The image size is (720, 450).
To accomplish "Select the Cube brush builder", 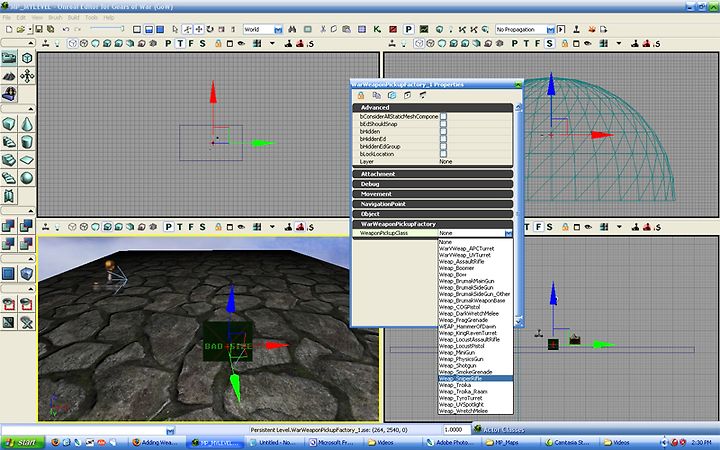I will (9, 124).
